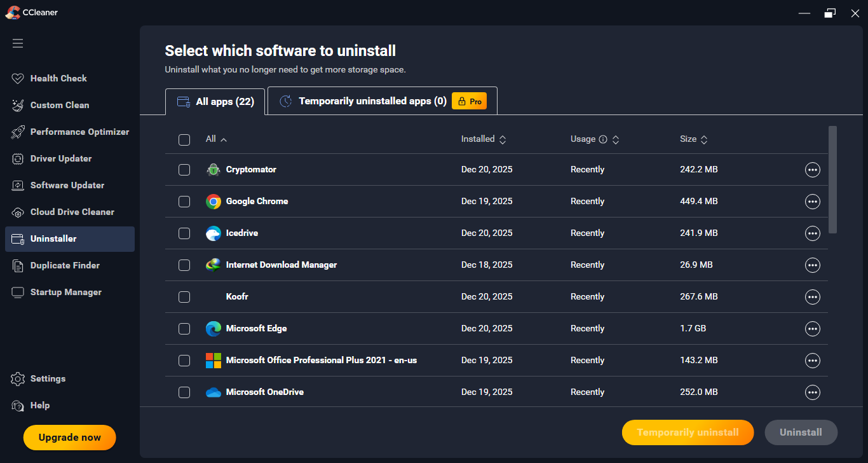
Task: Click the Driver Updater icon
Action: pos(18,159)
